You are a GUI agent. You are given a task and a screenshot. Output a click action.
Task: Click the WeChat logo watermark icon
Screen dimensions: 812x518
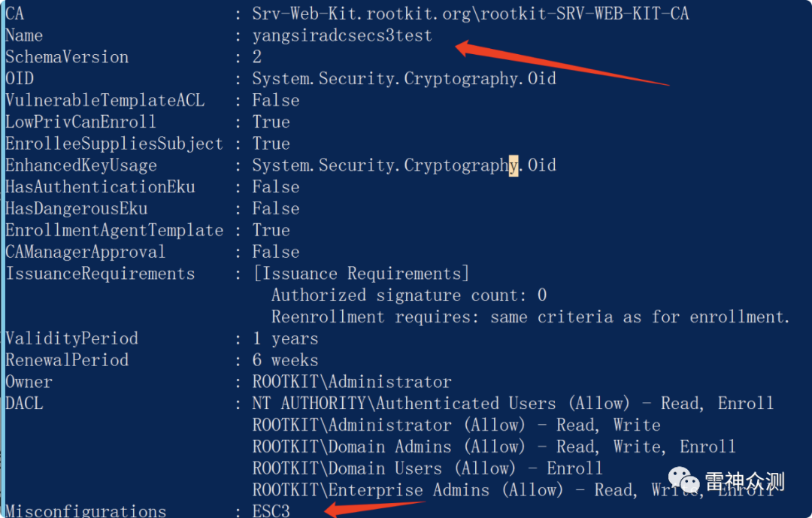(x=684, y=480)
